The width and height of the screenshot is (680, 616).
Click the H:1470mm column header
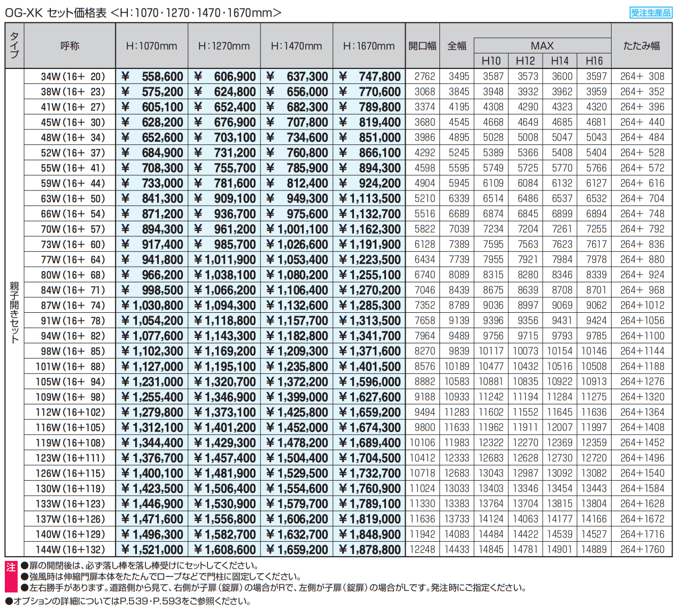296,46
